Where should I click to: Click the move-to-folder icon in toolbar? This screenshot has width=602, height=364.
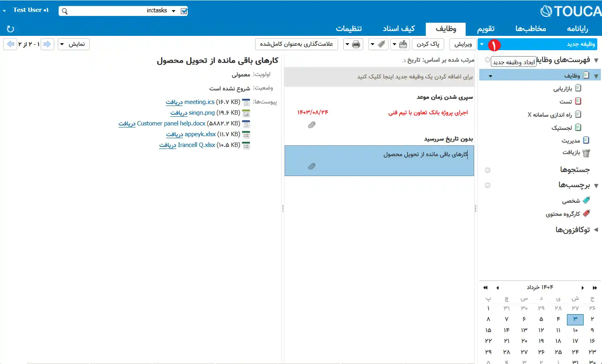click(403, 44)
